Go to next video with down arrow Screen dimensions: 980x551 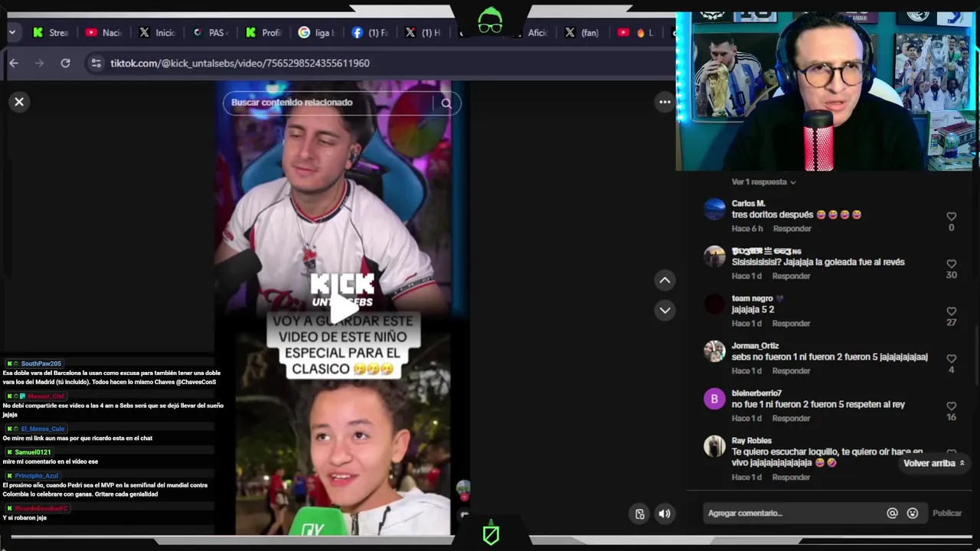665,310
